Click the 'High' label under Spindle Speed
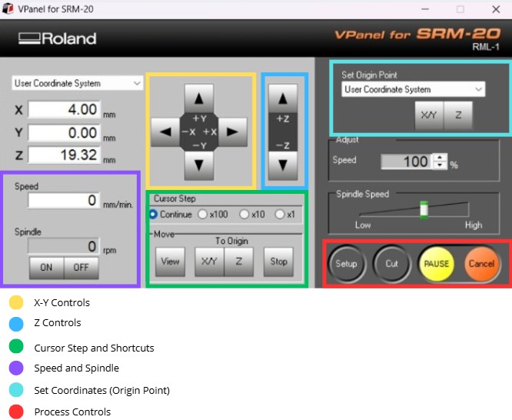The width and height of the screenshot is (512, 420). (474, 225)
